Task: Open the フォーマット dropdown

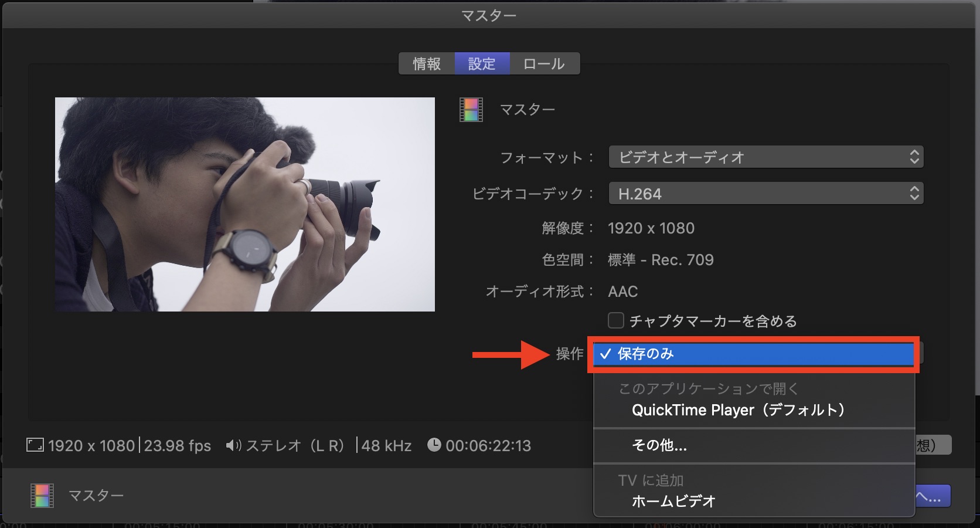Action: click(x=766, y=157)
